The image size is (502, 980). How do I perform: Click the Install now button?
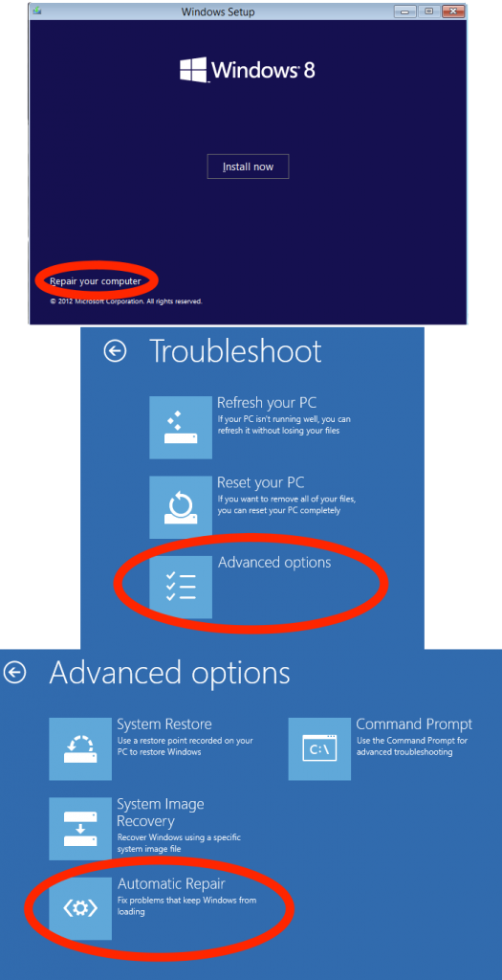pos(248,167)
